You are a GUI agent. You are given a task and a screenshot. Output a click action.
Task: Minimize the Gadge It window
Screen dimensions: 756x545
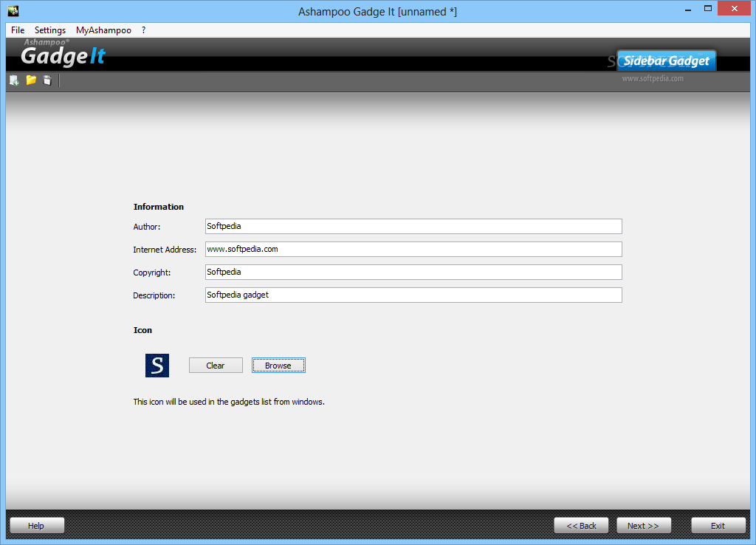pos(688,9)
